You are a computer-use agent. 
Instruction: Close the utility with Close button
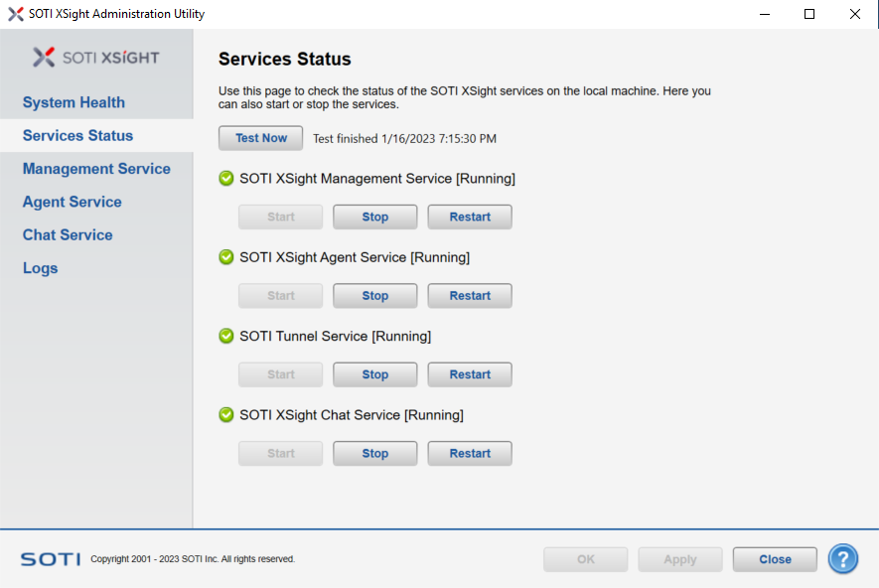click(775, 559)
